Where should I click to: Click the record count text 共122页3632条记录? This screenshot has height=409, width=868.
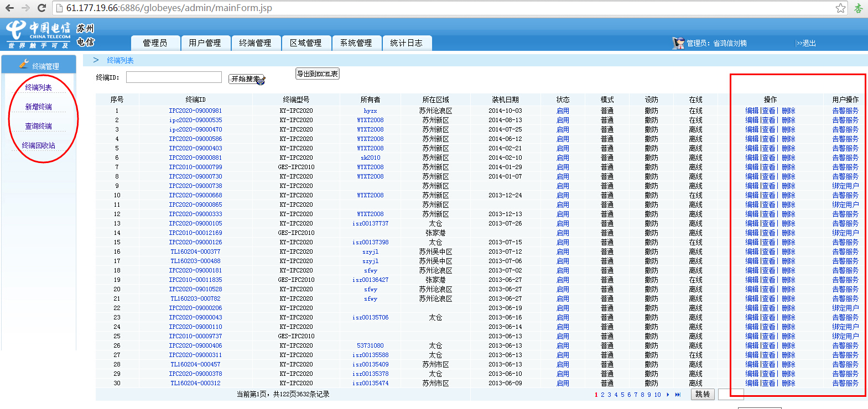(x=301, y=394)
